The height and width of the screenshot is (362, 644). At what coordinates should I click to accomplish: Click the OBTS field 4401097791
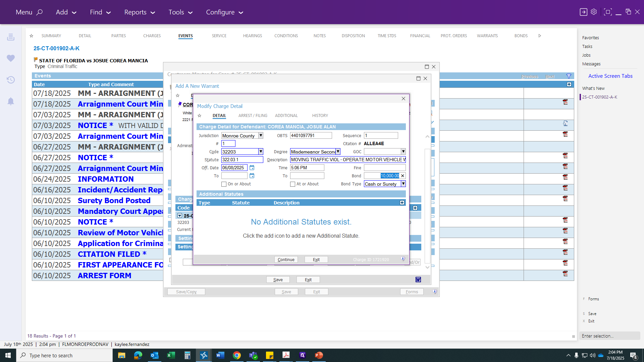(x=311, y=135)
